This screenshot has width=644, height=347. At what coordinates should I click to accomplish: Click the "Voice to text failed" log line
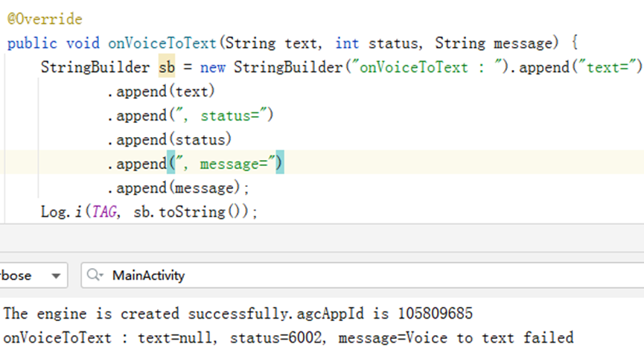tap(288, 337)
